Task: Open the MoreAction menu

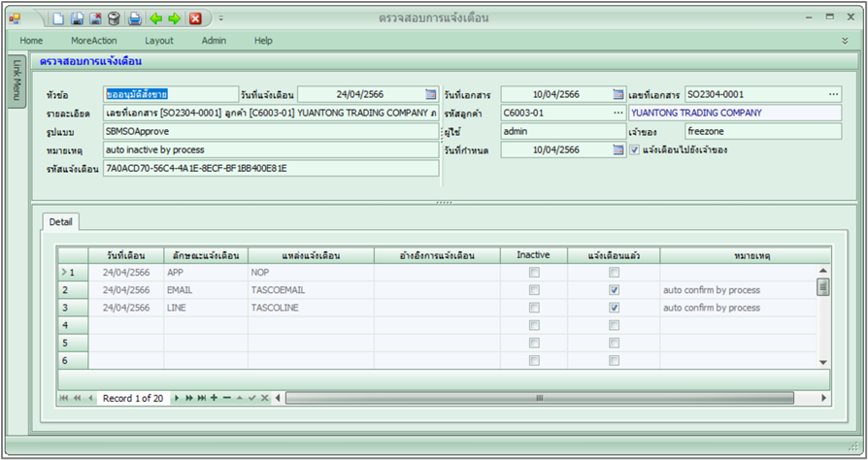Action: click(x=93, y=41)
